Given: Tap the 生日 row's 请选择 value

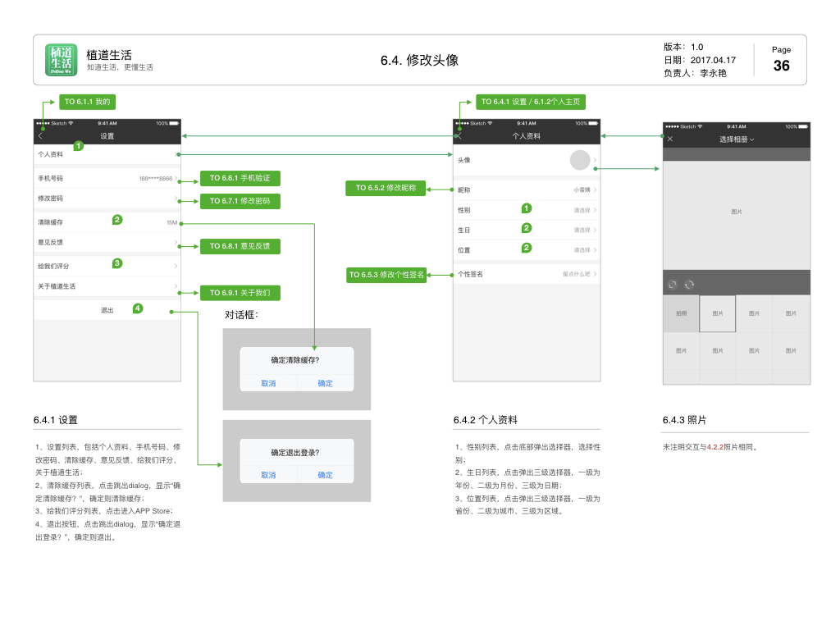Looking at the screenshot, I should [582, 230].
